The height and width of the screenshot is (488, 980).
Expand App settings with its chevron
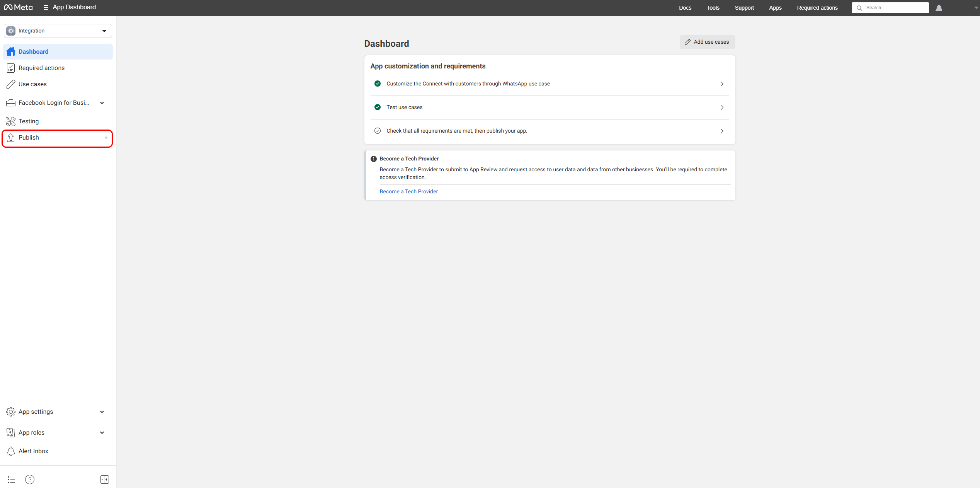click(102, 412)
